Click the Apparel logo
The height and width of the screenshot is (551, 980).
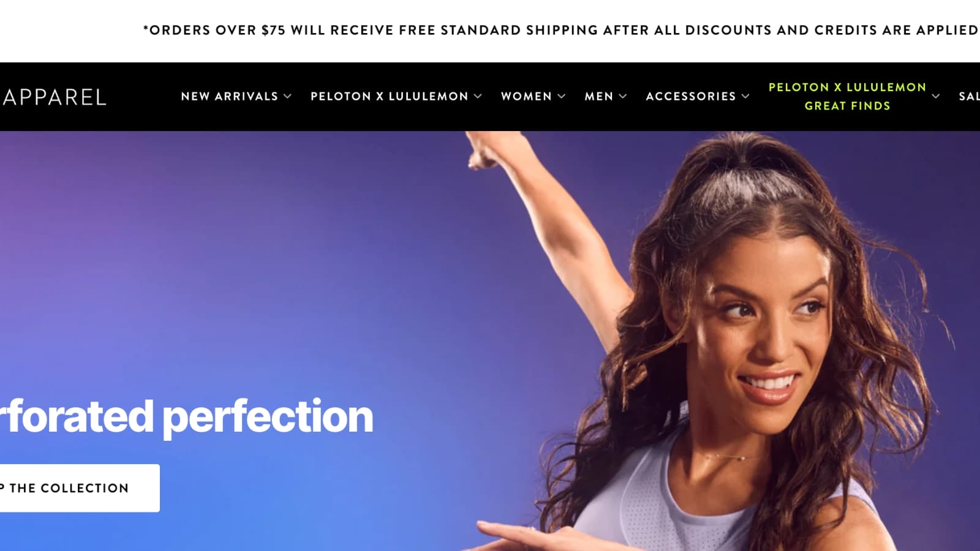[x=54, y=97]
